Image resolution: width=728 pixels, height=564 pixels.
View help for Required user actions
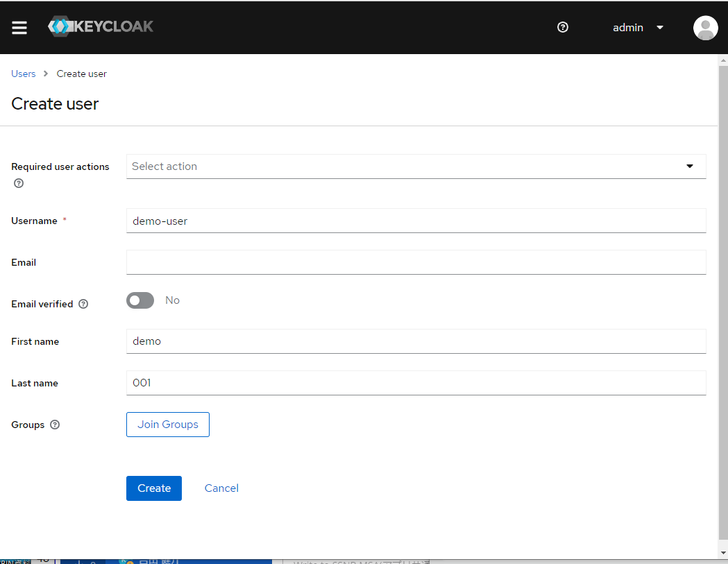pyautogui.click(x=18, y=183)
